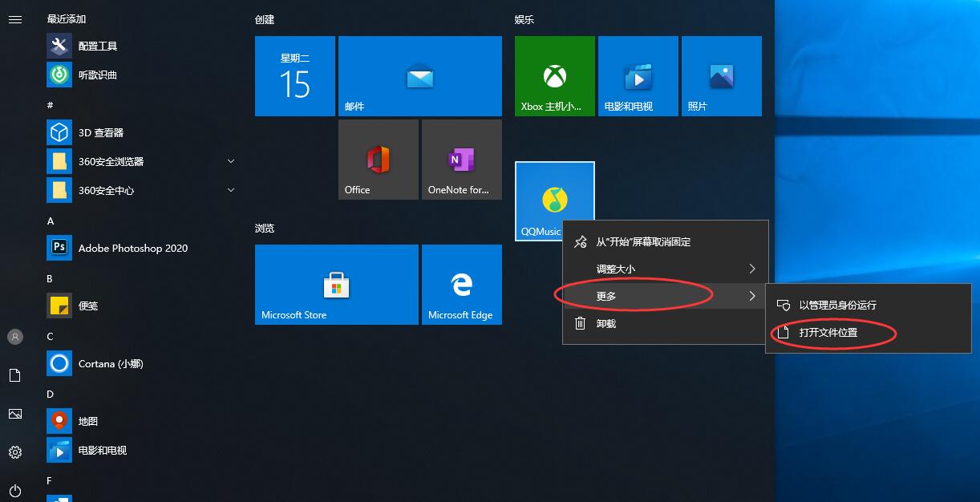Open the Microsoft Store tile
Image resolution: width=980 pixels, height=502 pixels.
coord(337,285)
